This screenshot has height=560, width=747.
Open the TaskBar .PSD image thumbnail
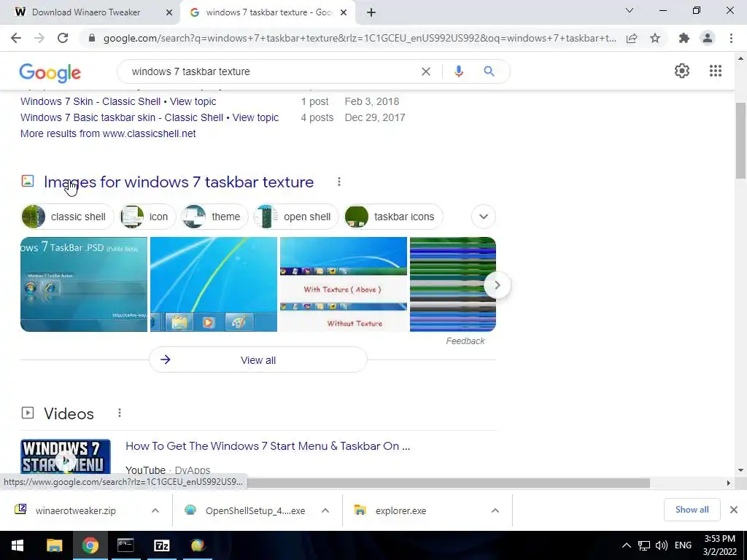[84, 284]
